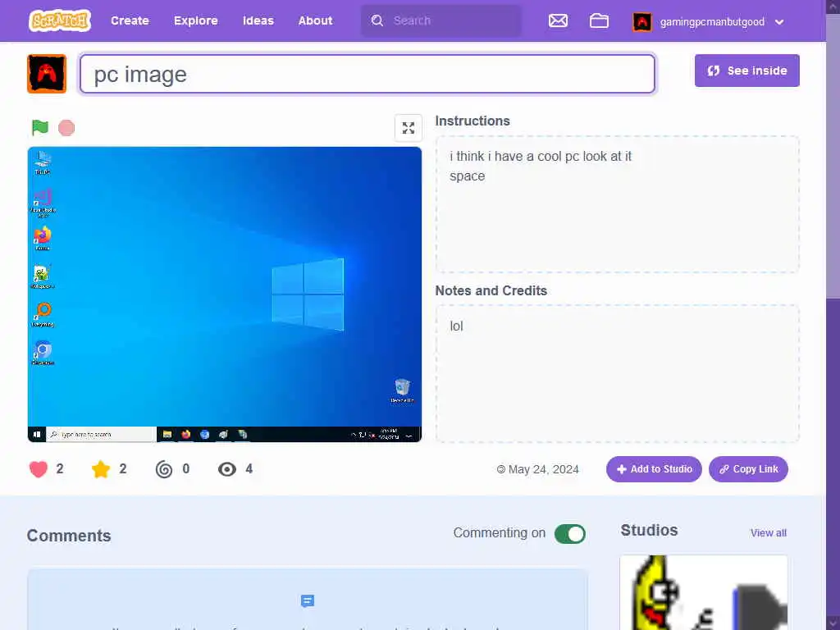Image resolution: width=840 pixels, height=630 pixels.
Task: Click the Comments heading
Action: [x=69, y=536]
